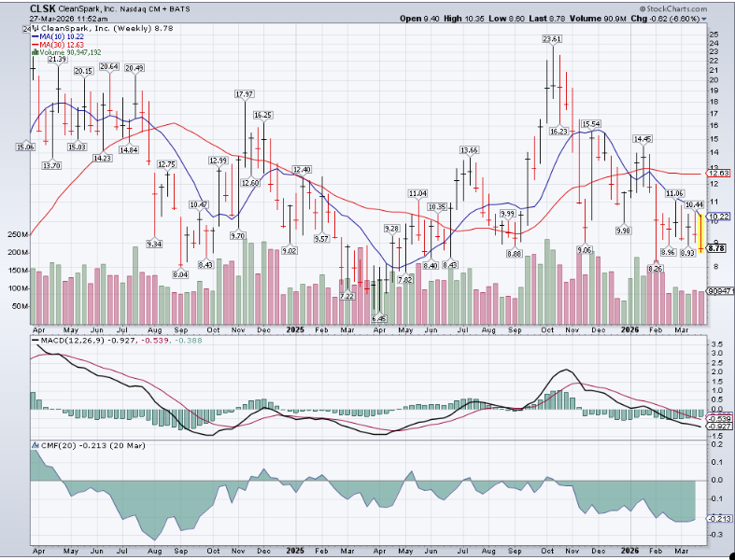735x560 pixels.
Task: Click the 8.78 current price tag
Action: pos(717,248)
